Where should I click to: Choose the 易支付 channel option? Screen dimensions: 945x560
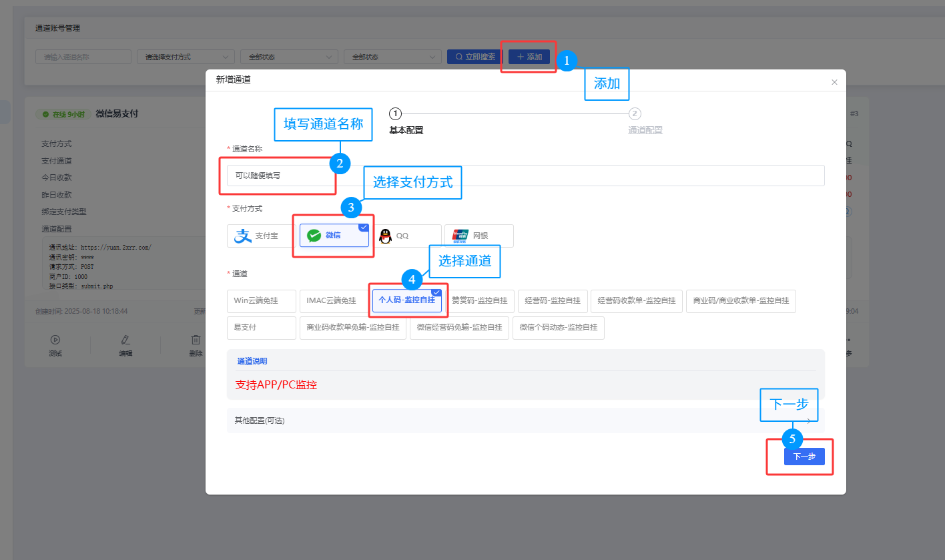tap(261, 328)
